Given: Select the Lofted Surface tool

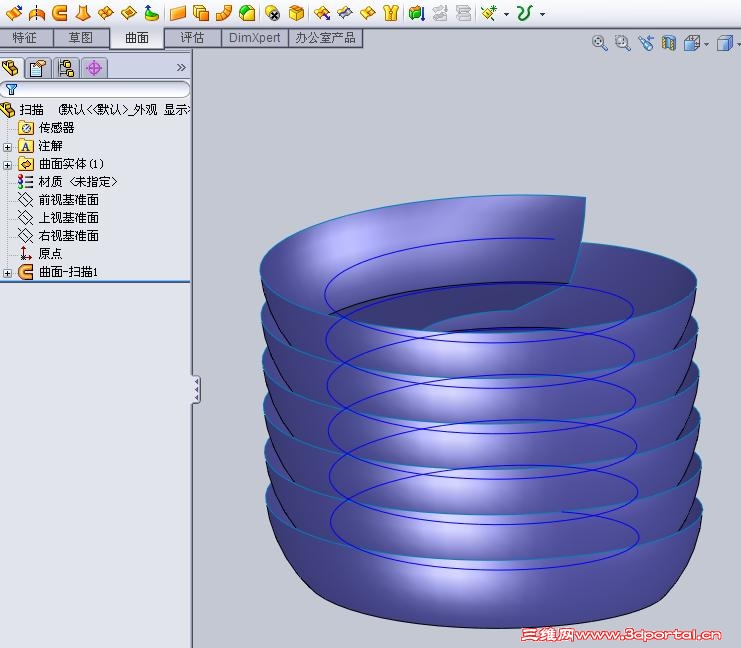Looking at the screenshot, I should pos(83,13).
